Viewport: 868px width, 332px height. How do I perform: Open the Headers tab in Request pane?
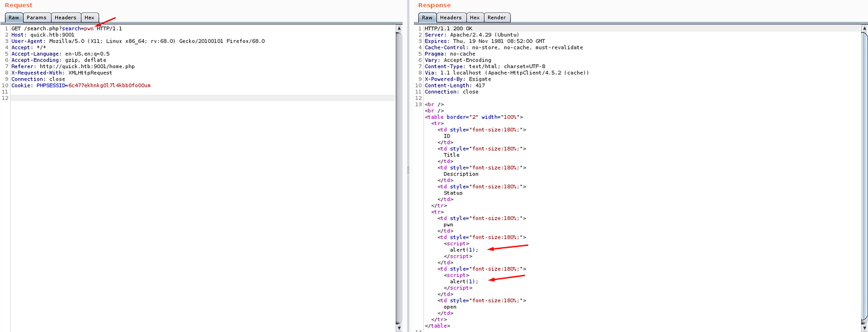66,17
